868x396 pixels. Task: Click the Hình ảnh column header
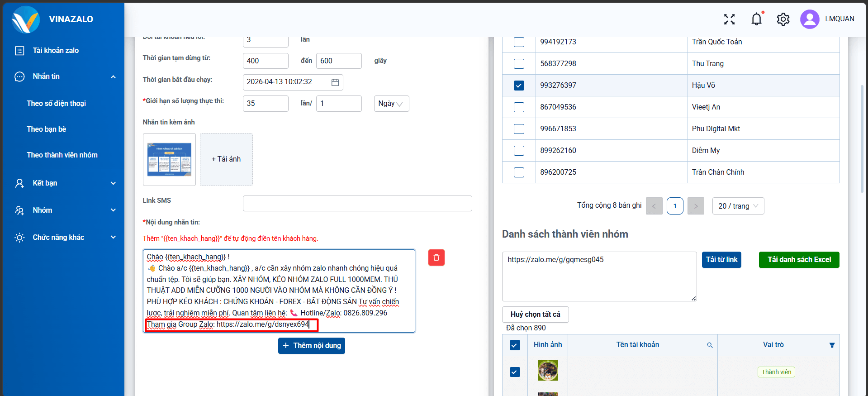tap(548, 345)
